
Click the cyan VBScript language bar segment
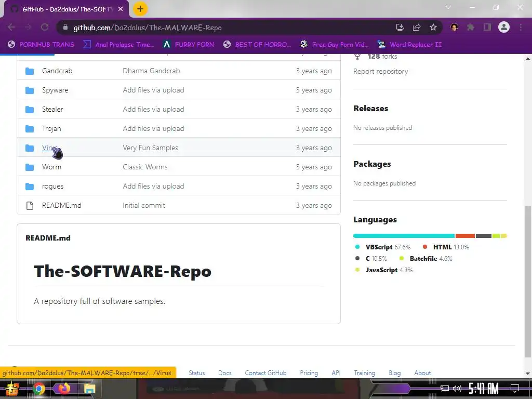tap(404, 236)
